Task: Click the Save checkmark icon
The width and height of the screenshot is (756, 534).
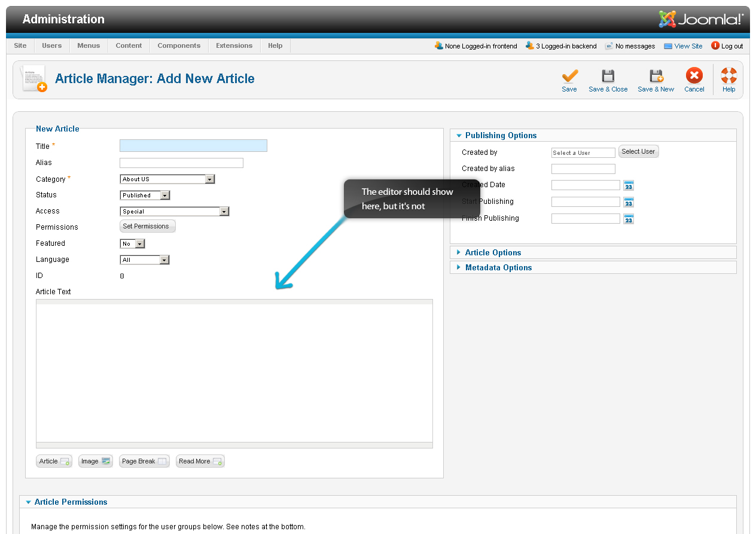Action: (569, 76)
